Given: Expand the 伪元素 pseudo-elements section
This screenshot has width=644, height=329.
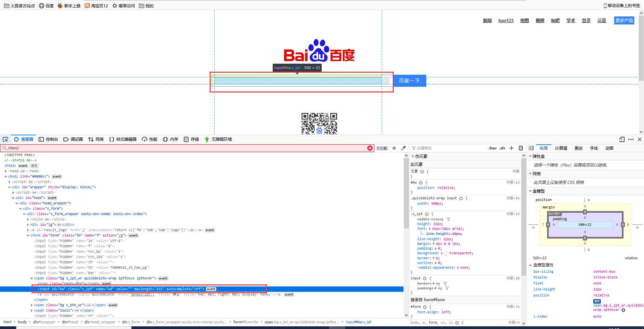Looking at the screenshot, I should pos(413,156).
